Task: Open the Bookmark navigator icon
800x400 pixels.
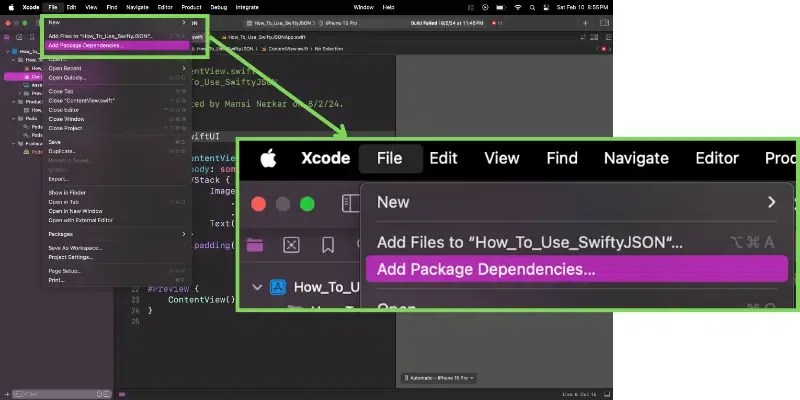Action: pos(32,37)
